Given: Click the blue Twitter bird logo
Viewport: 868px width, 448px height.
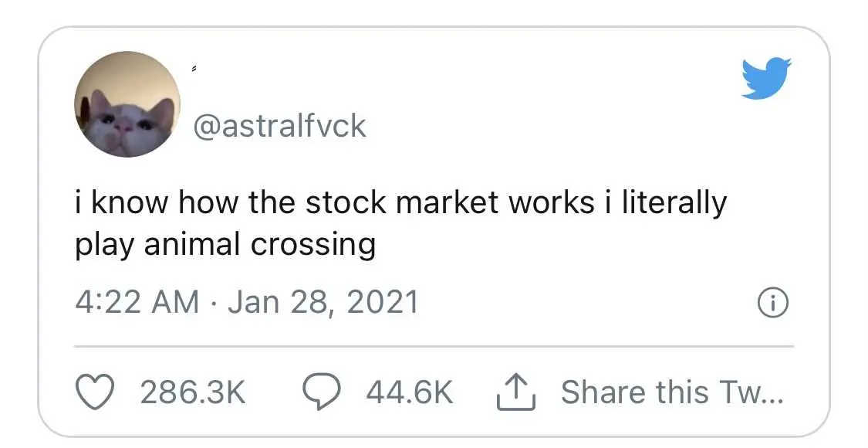Looking at the screenshot, I should (x=766, y=78).
